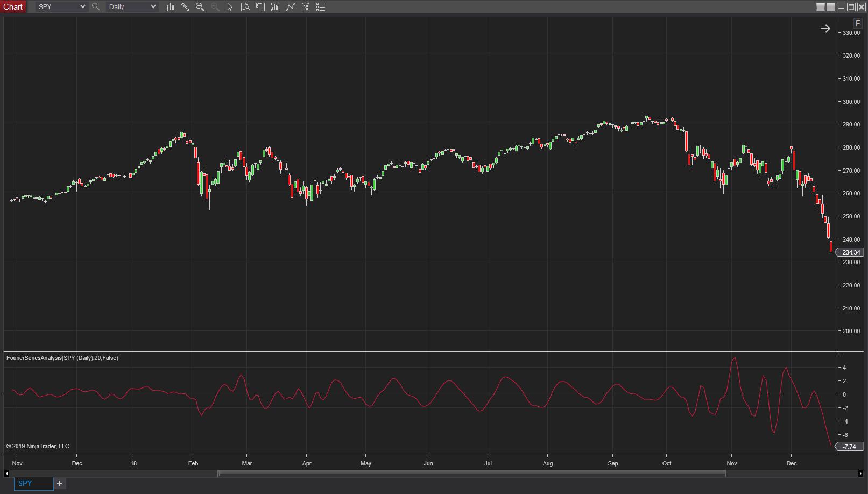Toggle the Data Box icon
This screenshot has width=868, height=494.
[245, 7]
